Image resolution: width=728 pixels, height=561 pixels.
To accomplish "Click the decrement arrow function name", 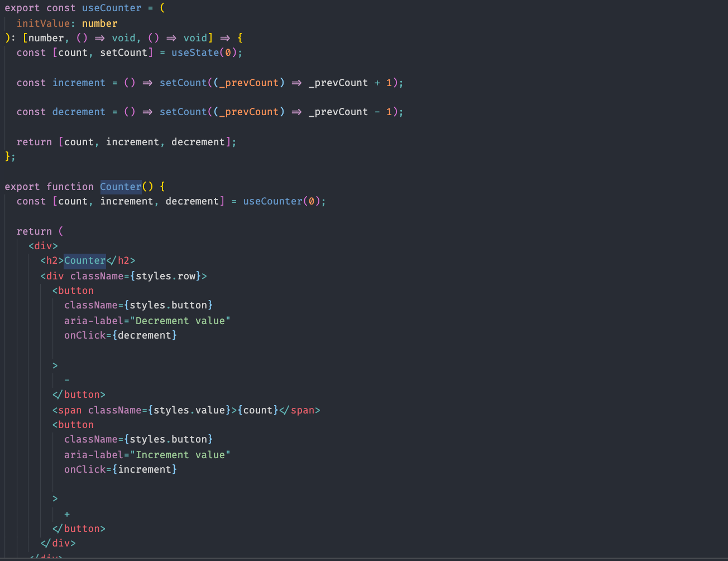I will tap(79, 111).
